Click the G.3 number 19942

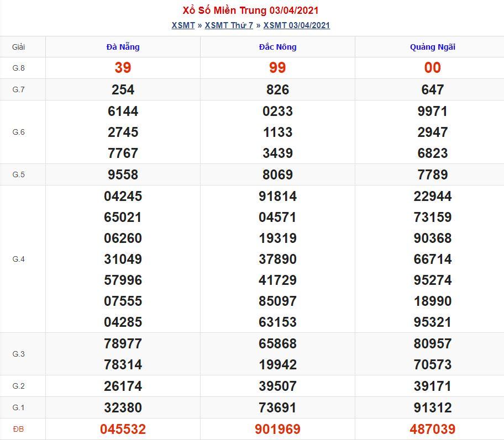tap(278, 364)
